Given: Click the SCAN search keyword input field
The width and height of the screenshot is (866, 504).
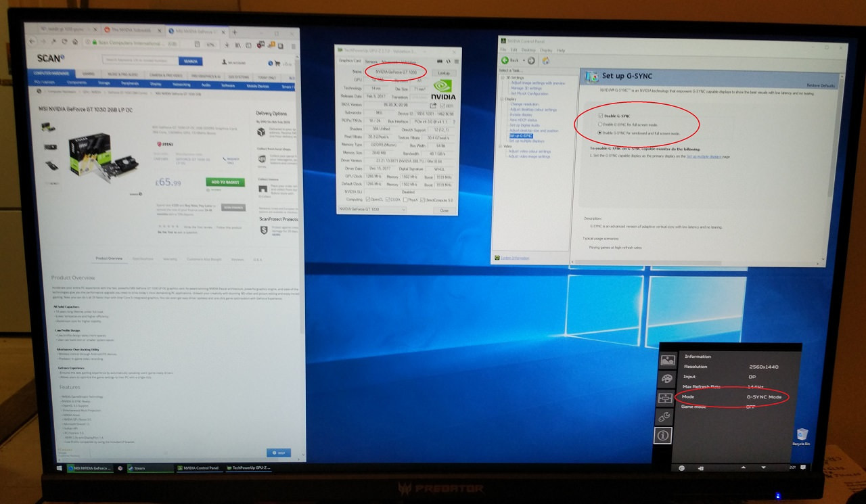Looking at the screenshot, I should (x=140, y=60).
